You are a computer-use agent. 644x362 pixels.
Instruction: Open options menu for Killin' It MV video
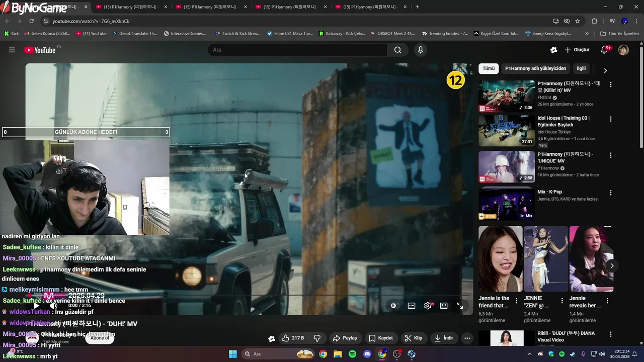611,85
